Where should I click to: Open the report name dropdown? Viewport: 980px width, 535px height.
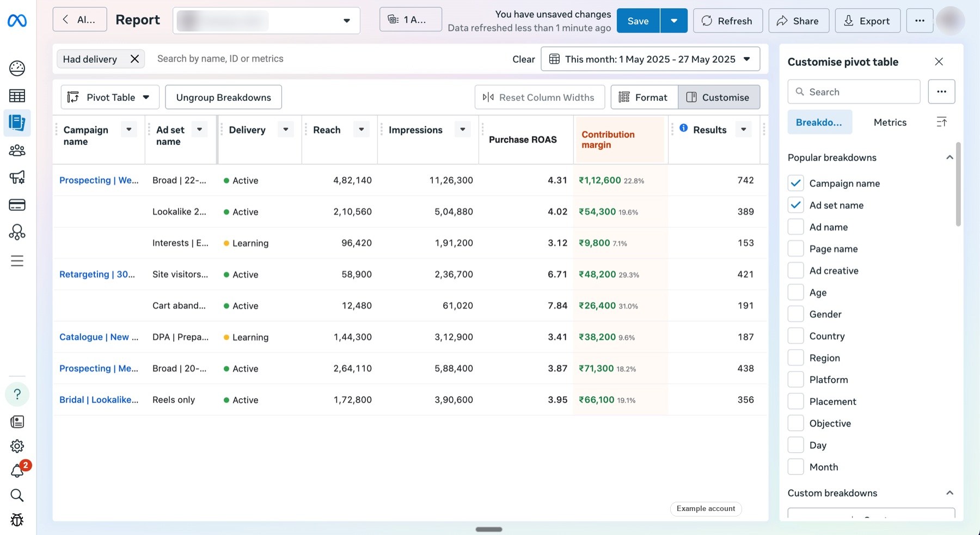point(266,21)
